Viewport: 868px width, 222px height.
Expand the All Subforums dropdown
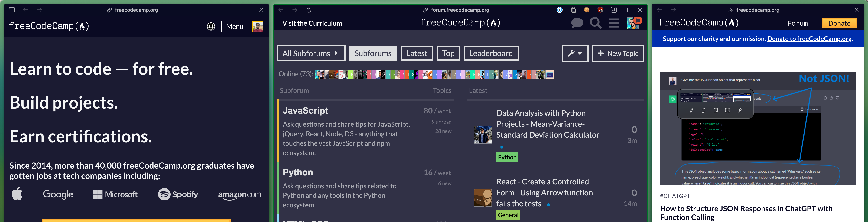[x=310, y=53]
